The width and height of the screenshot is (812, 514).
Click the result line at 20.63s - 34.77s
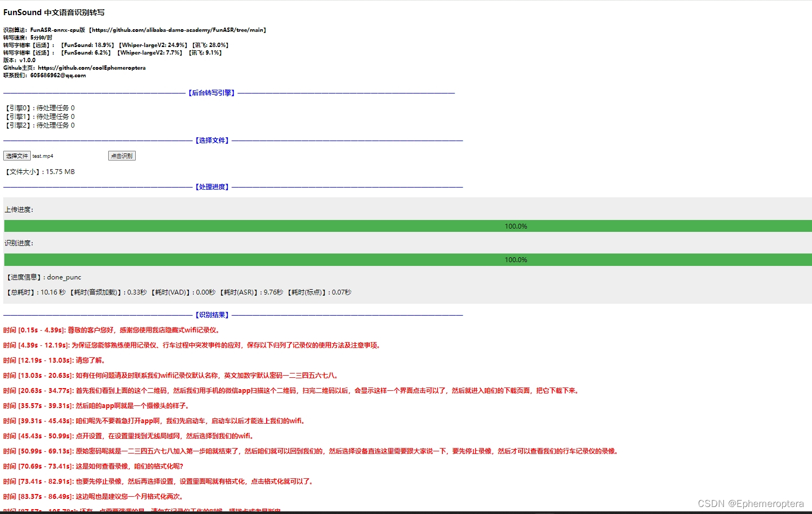click(x=292, y=391)
